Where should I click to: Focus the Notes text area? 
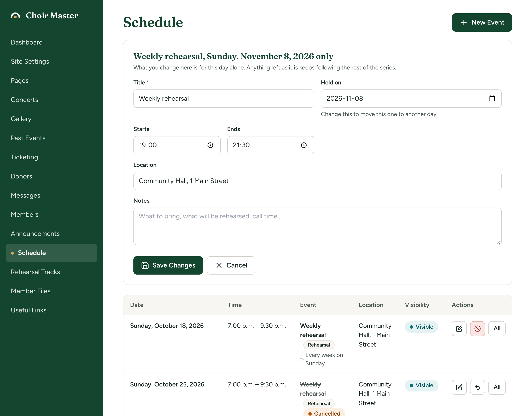(317, 226)
